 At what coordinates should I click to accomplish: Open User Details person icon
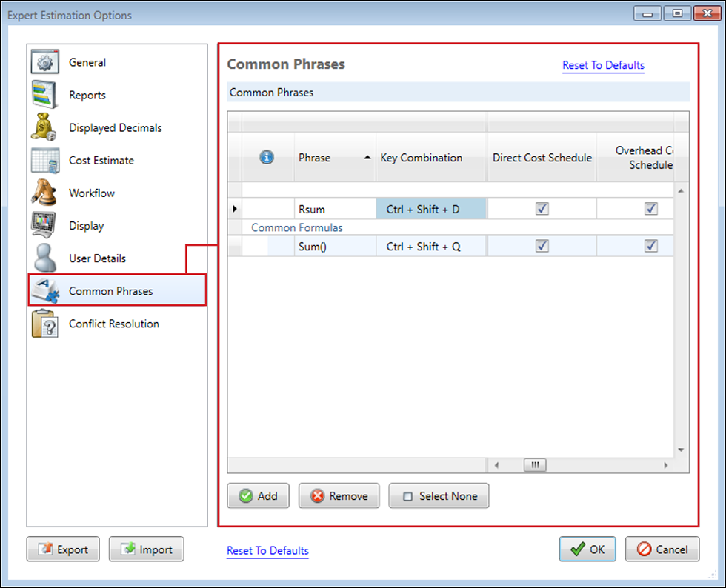click(44, 258)
